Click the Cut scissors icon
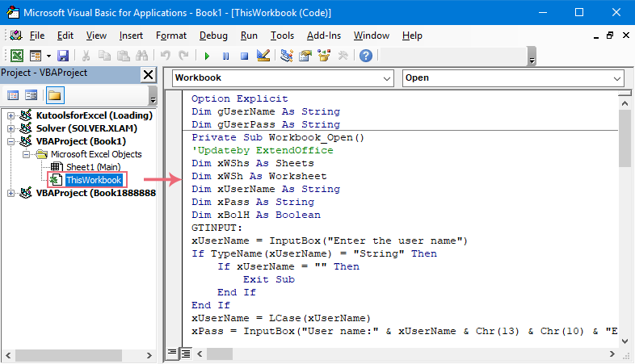The height and width of the screenshot is (364, 635). coord(86,56)
